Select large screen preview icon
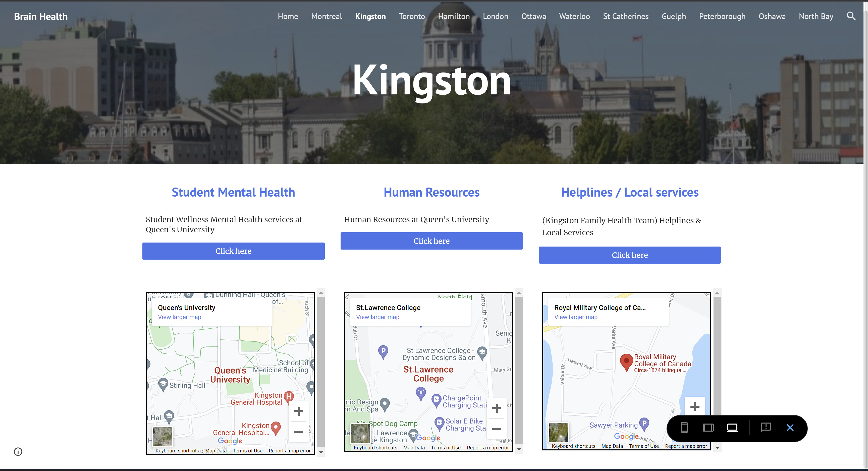Viewport: 868px width, 471px height. [x=732, y=428]
